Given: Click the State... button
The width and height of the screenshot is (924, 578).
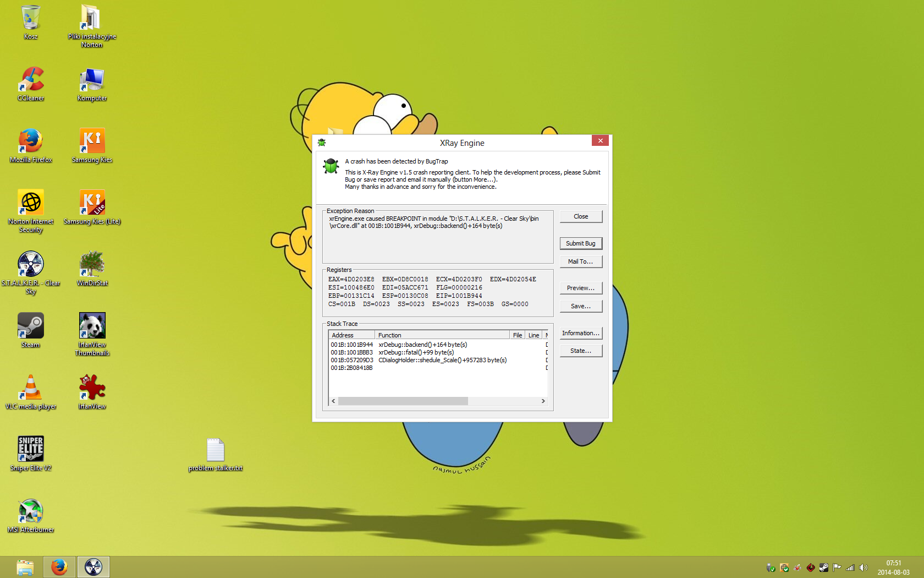Looking at the screenshot, I should [x=581, y=351].
